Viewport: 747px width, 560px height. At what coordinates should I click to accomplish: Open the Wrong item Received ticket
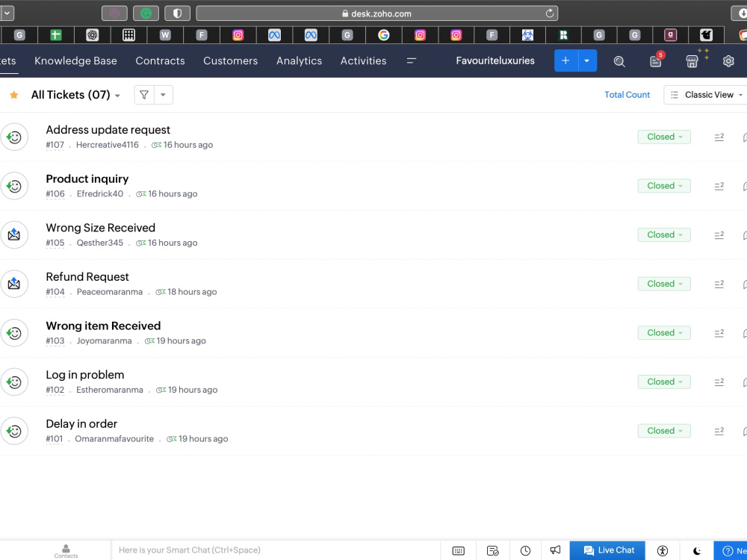[103, 326]
